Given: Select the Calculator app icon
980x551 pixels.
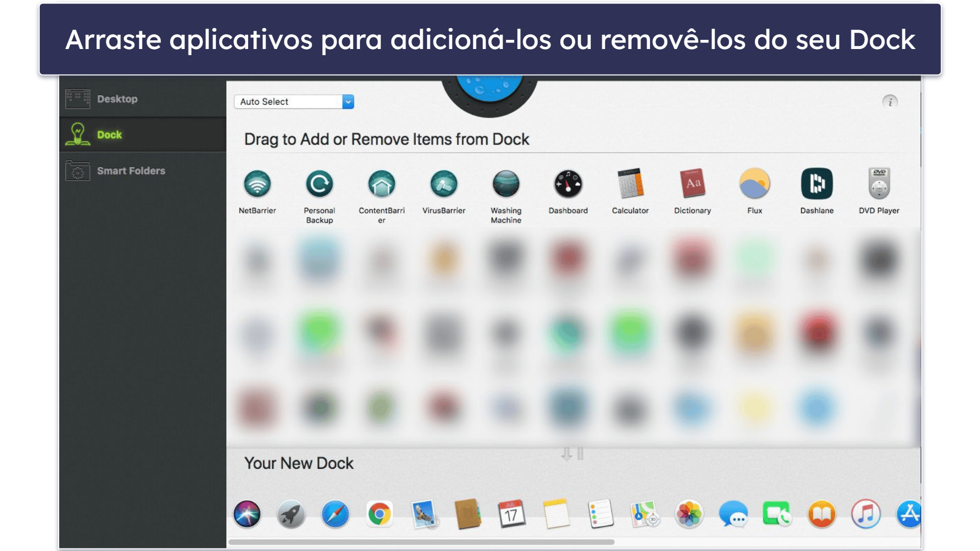Looking at the screenshot, I should (630, 184).
